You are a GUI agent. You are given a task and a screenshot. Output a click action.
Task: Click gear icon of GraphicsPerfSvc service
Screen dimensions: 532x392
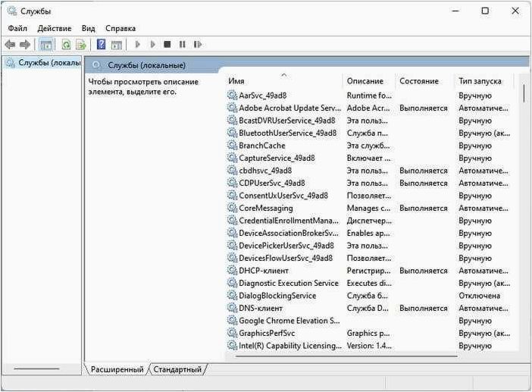coord(233,333)
